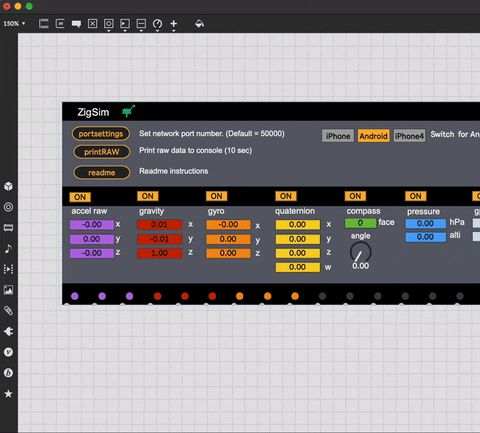Click the quaternion w number box
This screenshot has height=433, width=480.
298,267
